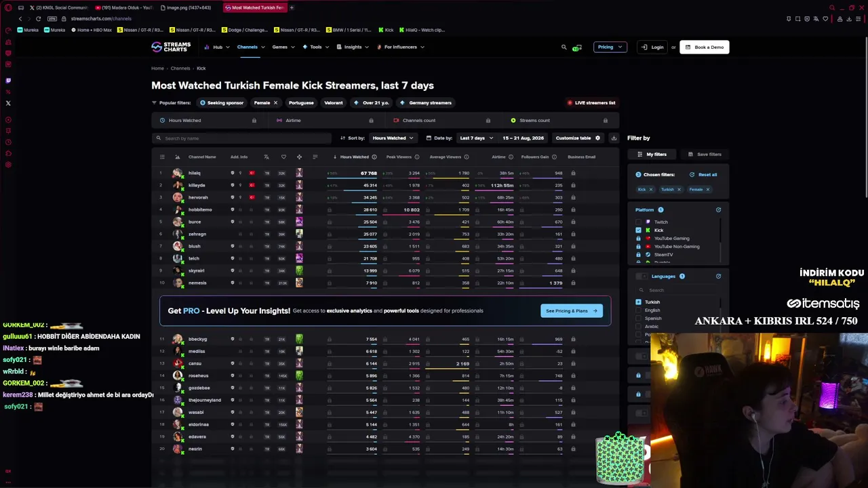Image resolution: width=868 pixels, height=488 pixels.
Task: Remove Female from popular filters
Action: point(275,103)
